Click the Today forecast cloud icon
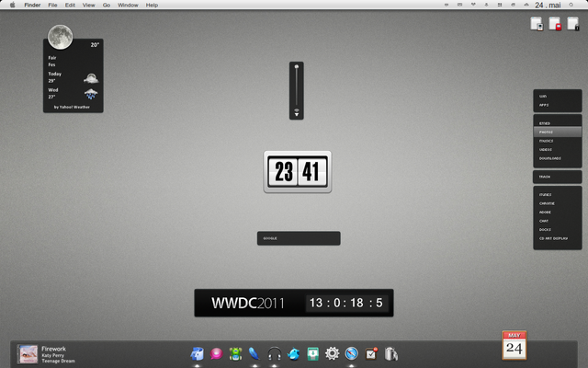The height and width of the screenshot is (368, 588). [91, 78]
